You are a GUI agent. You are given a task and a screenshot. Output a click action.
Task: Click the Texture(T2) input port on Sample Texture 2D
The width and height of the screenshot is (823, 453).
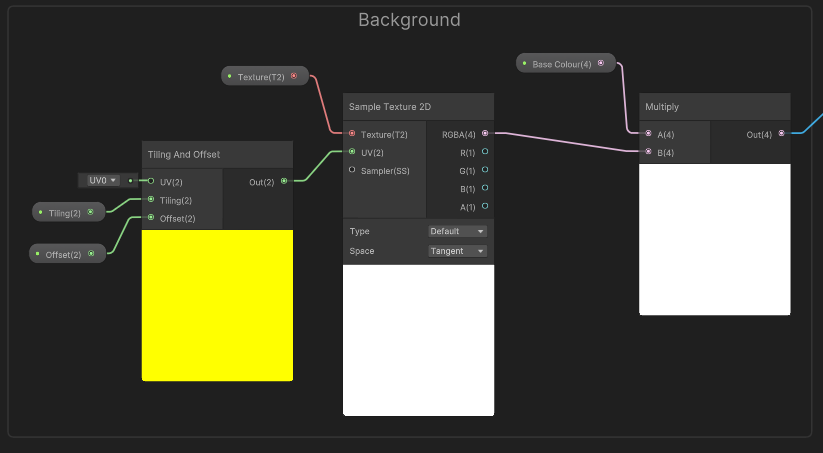[351, 134]
